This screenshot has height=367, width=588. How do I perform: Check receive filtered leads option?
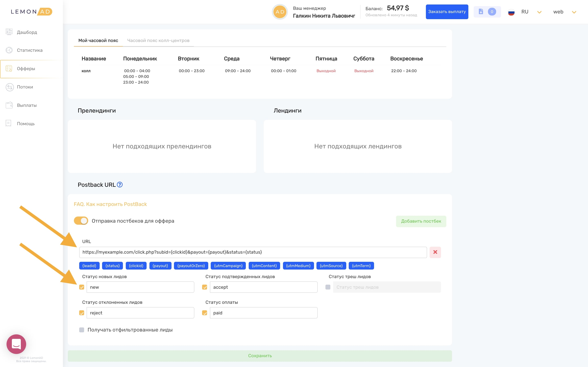(x=82, y=330)
